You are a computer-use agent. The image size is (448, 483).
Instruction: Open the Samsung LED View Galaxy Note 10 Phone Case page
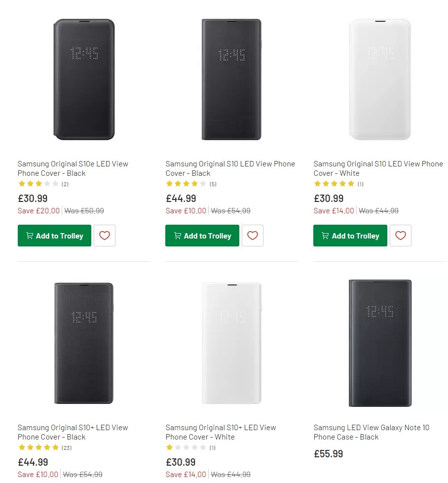[372, 432]
